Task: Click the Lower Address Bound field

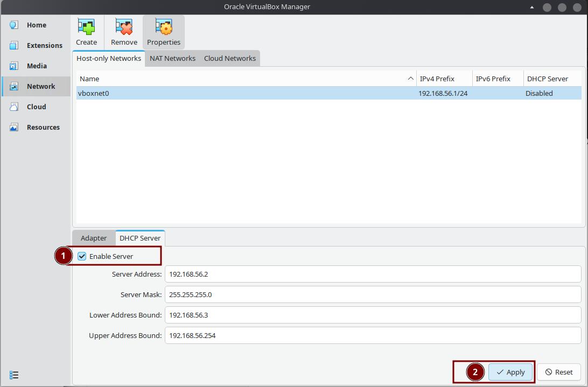Action: click(373, 315)
